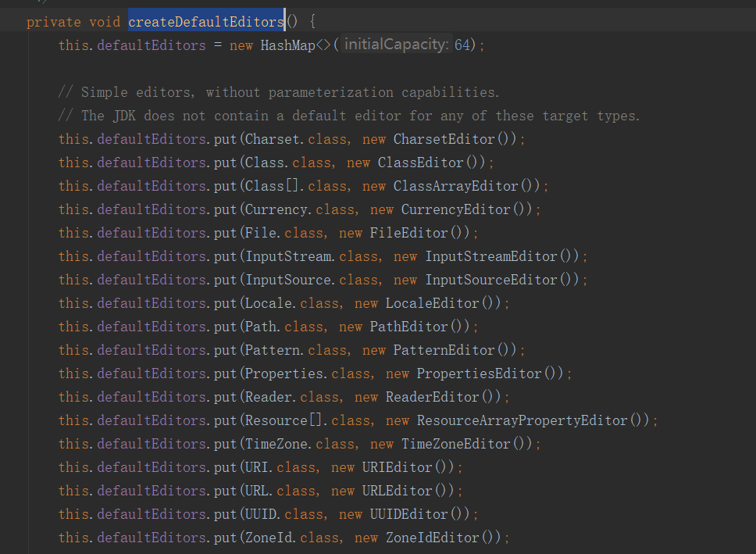Image resolution: width=756 pixels, height=554 pixels.
Task: Click Properties.class argument
Action: (308, 373)
